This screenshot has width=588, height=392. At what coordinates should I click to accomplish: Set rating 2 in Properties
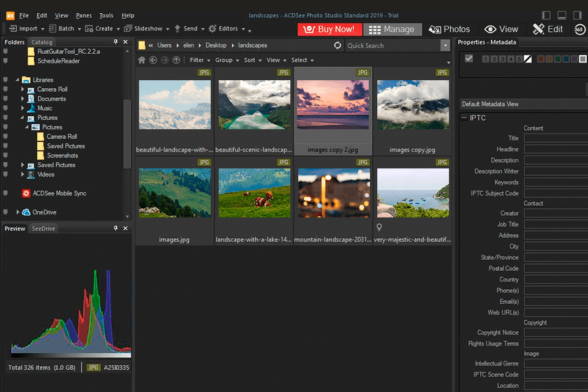pos(494,59)
